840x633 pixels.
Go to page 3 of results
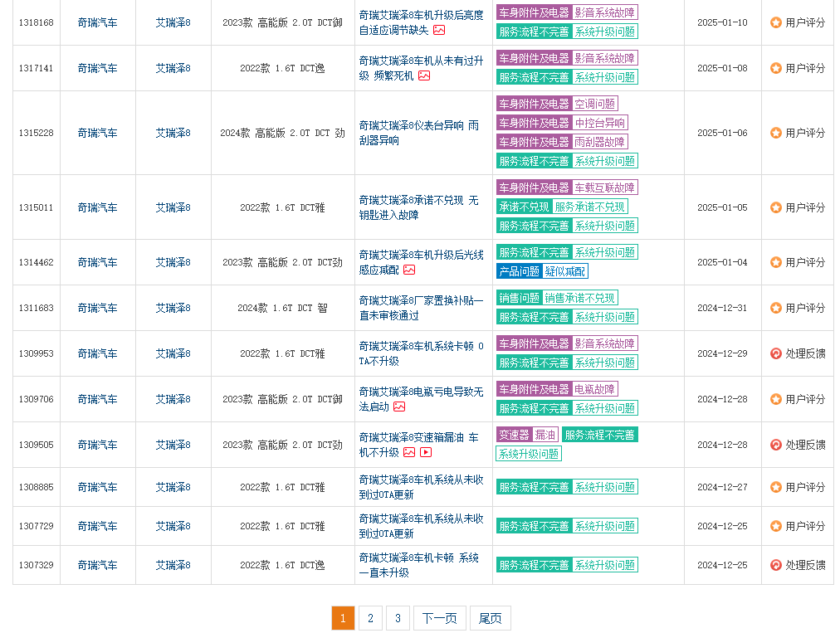(x=398, y=618)
